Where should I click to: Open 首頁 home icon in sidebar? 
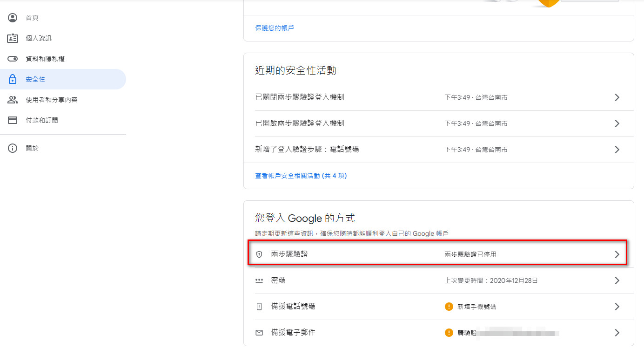[13, 18]
